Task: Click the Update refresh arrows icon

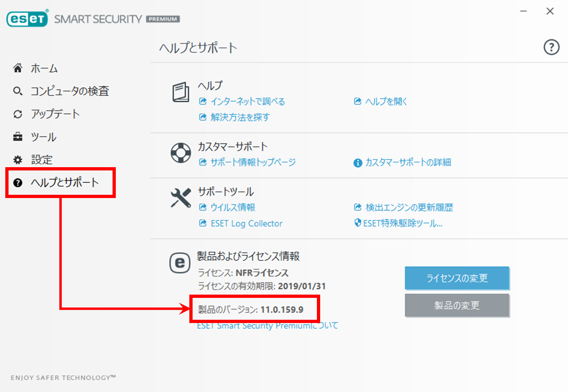Action: [18, 114]
